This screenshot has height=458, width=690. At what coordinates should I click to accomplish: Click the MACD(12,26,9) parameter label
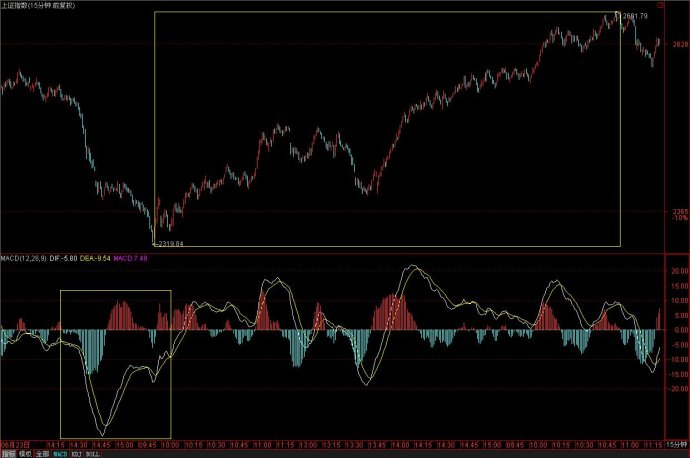click(x=23, y=258)
